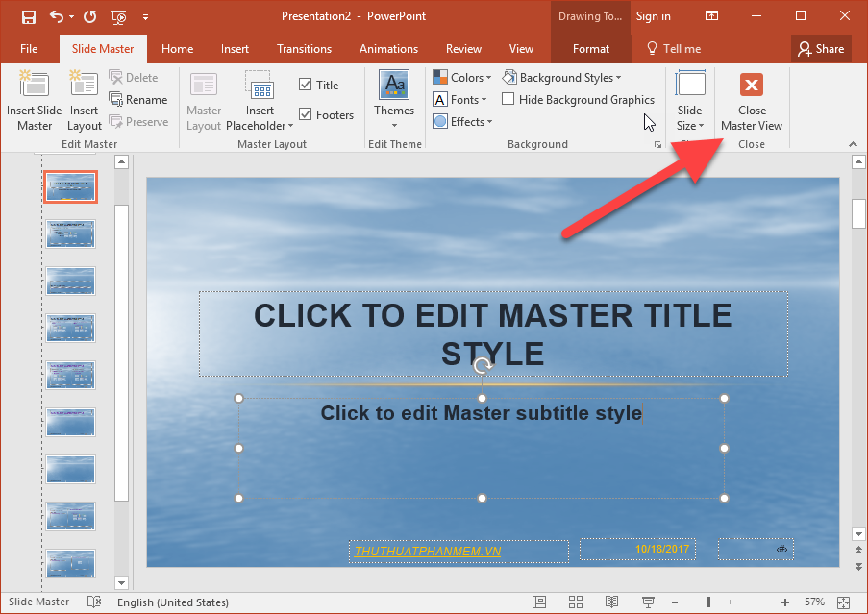Click the Save icon on Quick Access Toolbar

(x=27, y=15)
